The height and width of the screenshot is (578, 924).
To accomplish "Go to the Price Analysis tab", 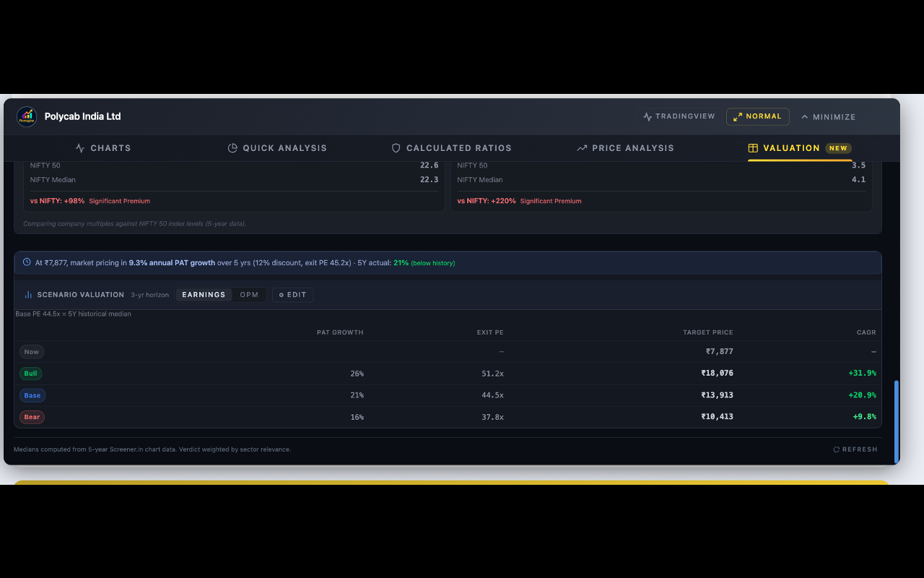I will (x=625, y=148).
